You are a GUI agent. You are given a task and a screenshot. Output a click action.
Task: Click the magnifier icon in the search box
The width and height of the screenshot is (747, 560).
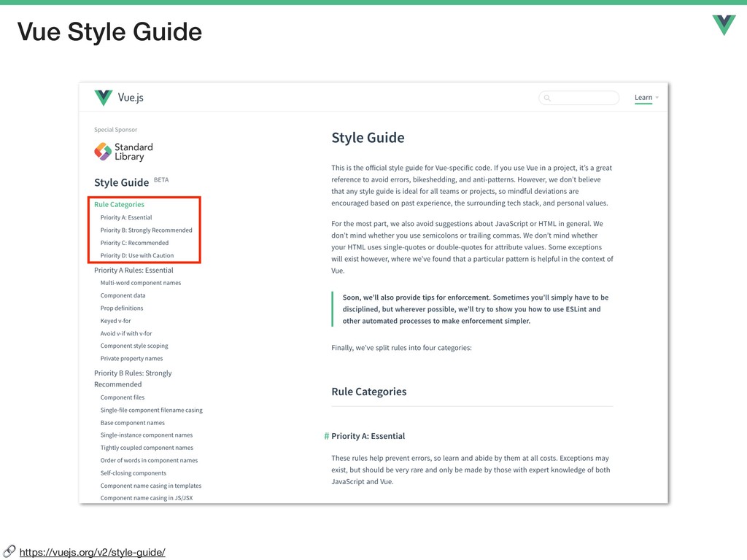coord(547,98)
